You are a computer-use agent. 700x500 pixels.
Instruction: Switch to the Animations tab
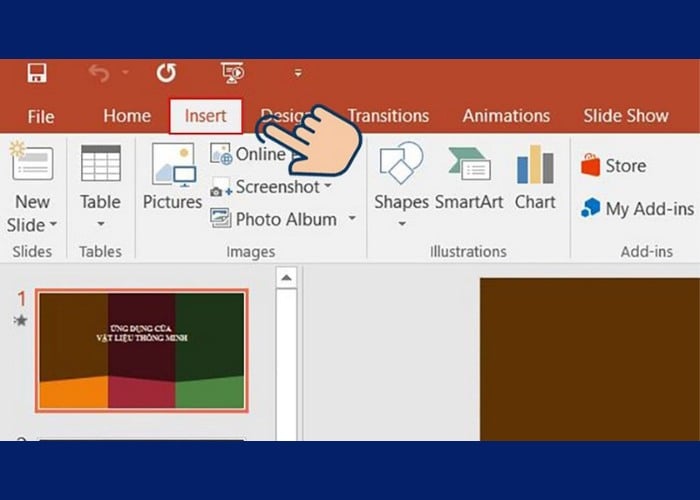pyautogui.click(x=506, y=116)
